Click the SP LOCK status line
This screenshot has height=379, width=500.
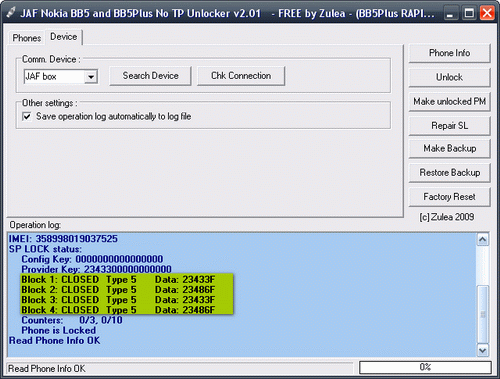point(45,249)
